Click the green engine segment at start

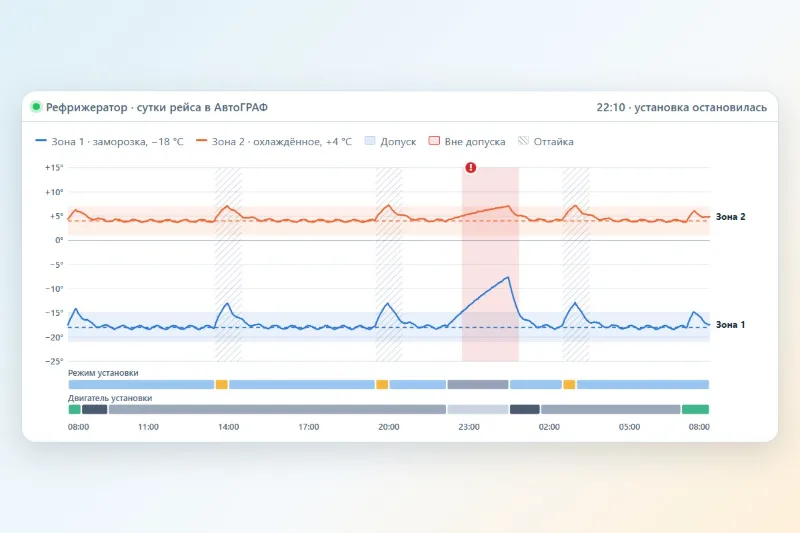[74, 409]
